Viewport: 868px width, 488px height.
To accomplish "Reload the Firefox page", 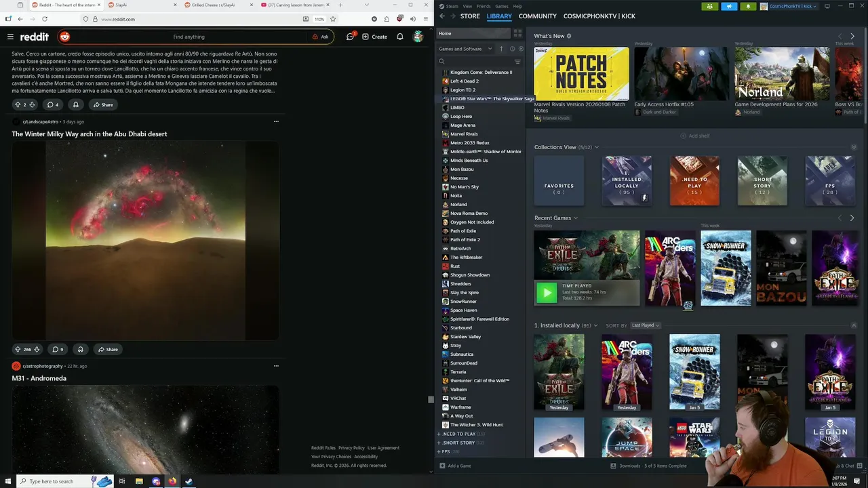I will click(45, 19).
